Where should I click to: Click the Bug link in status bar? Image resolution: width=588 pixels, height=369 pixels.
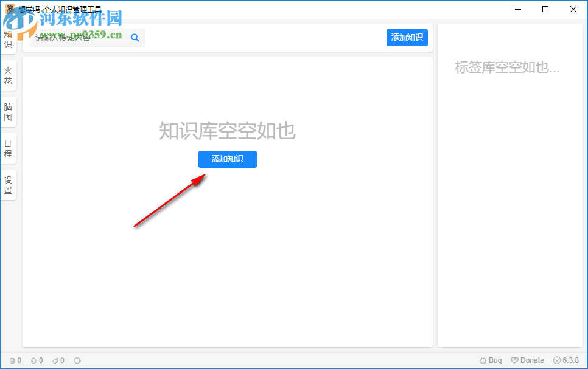(492, 360)
